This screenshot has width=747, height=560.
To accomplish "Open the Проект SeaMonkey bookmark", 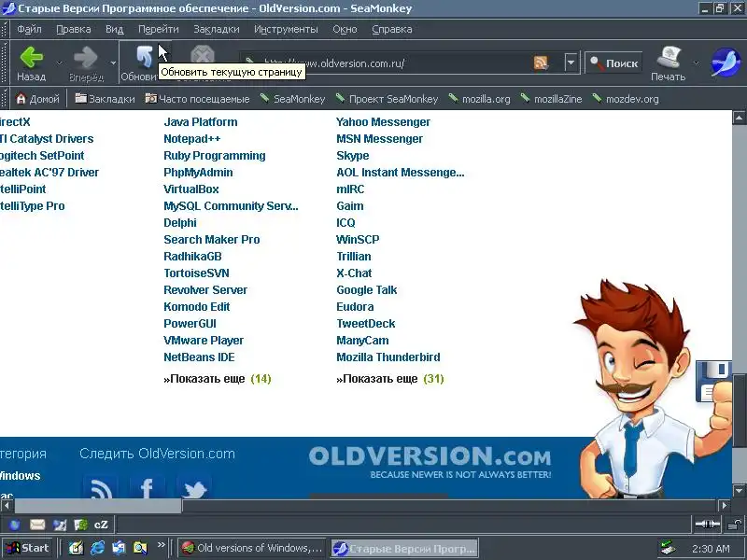I will click(387, 99).
